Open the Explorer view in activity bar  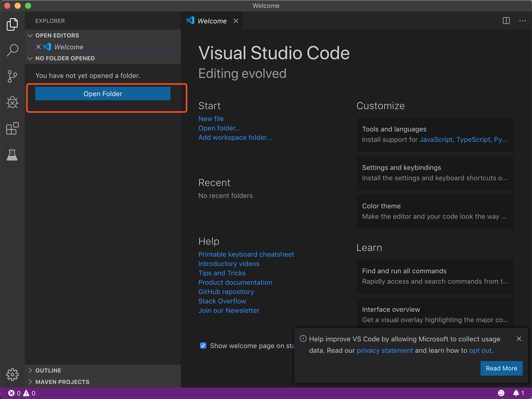tap(12, 24)
